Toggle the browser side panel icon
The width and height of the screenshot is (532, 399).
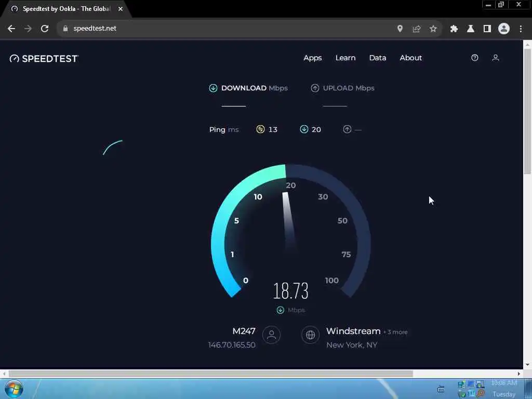(x=487, y=29)
